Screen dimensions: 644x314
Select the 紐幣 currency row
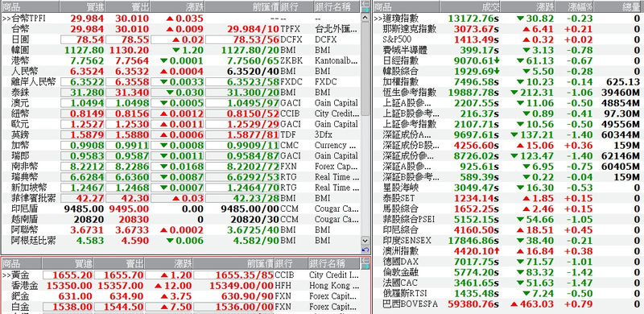click(180, 114)
